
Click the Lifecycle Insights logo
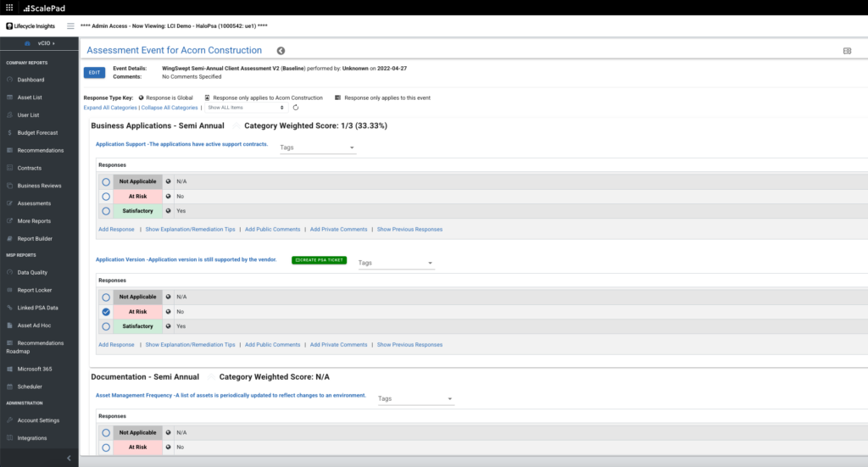click(x=31, y=26)
